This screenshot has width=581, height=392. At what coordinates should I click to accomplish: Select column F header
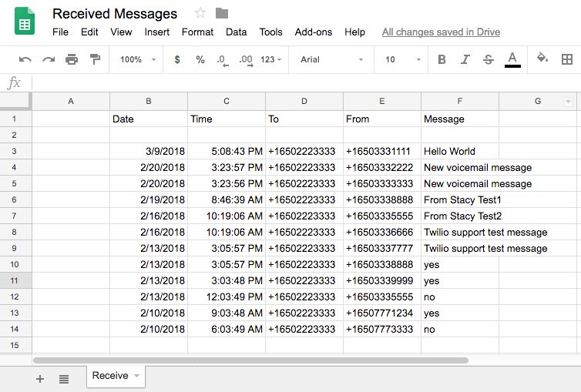point(460,102)
